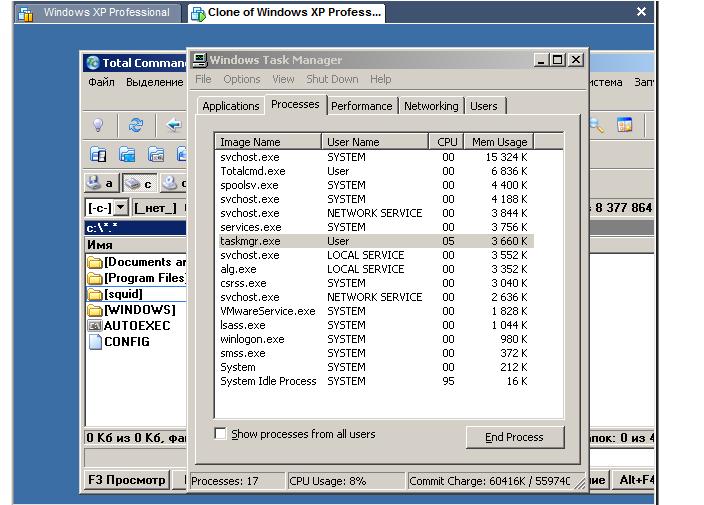The image size is (704, 505).
Task: Switch to the Processes tab
Action: coord(295,104)
